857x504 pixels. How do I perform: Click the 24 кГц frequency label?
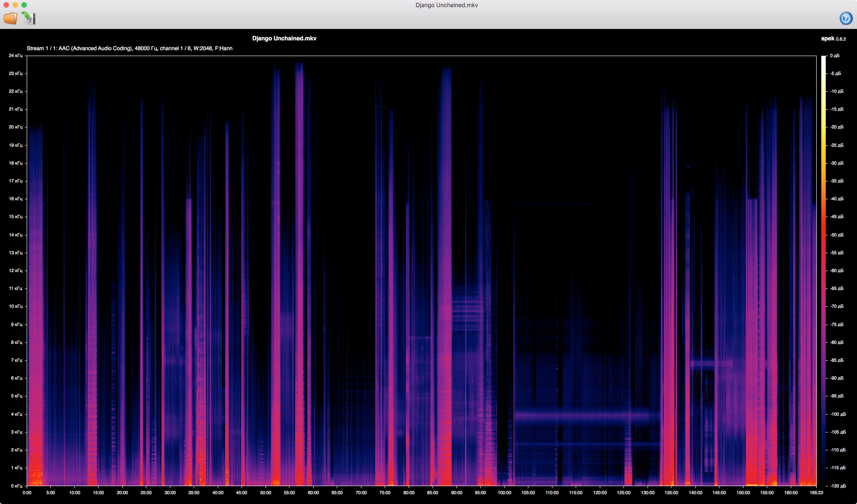(x=16, y=55)
